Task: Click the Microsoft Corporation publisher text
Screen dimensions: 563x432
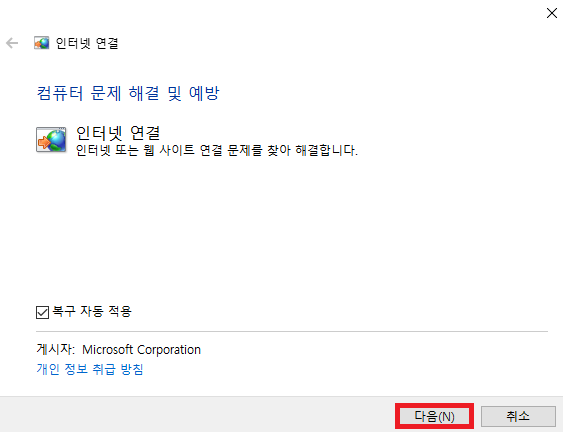Action: (x=141, y=350)
